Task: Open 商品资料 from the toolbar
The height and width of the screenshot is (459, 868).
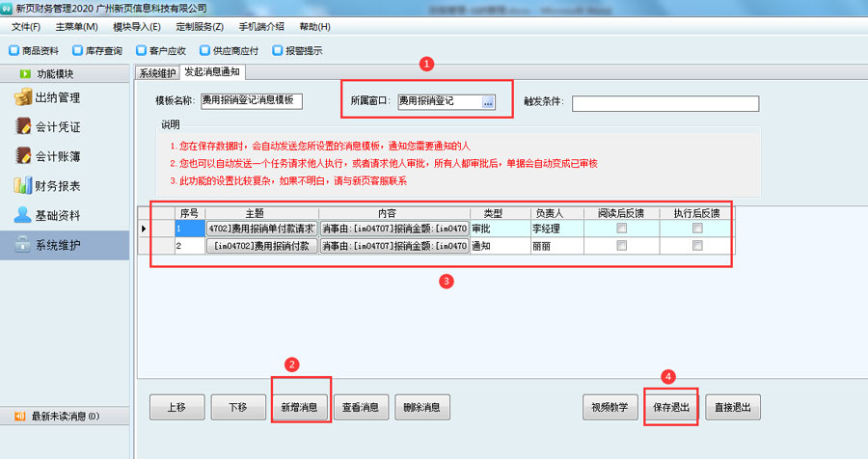Action: 34,51
